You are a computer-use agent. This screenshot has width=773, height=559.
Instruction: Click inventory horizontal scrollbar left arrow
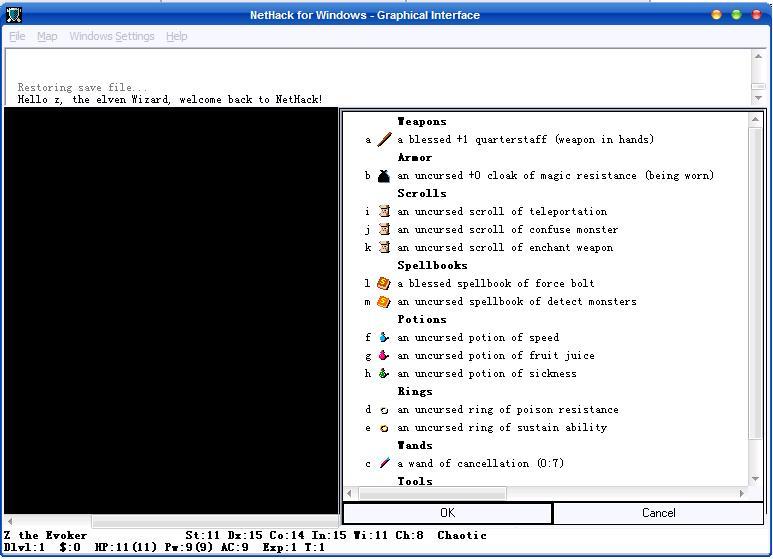[x=350, y=493]
